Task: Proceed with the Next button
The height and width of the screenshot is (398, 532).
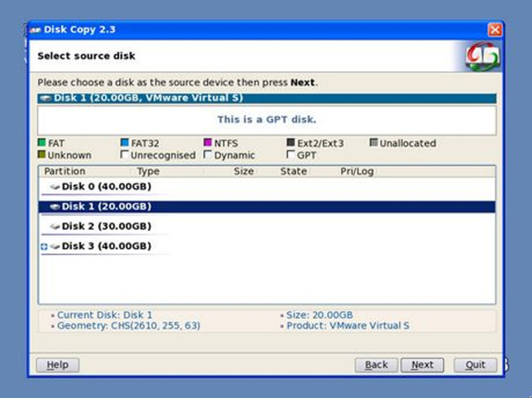Action: click(x=422, y=365)
